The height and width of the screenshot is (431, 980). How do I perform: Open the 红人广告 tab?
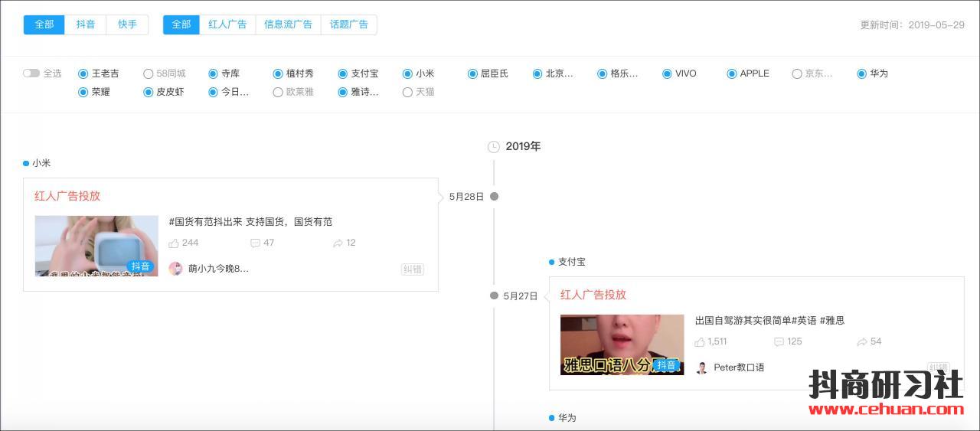tap(227, 24)
